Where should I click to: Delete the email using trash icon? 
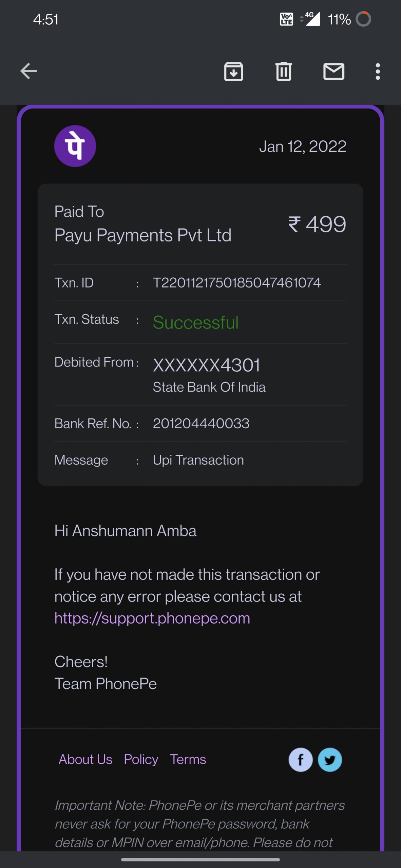pyautogui.click(x=284, y=72)
